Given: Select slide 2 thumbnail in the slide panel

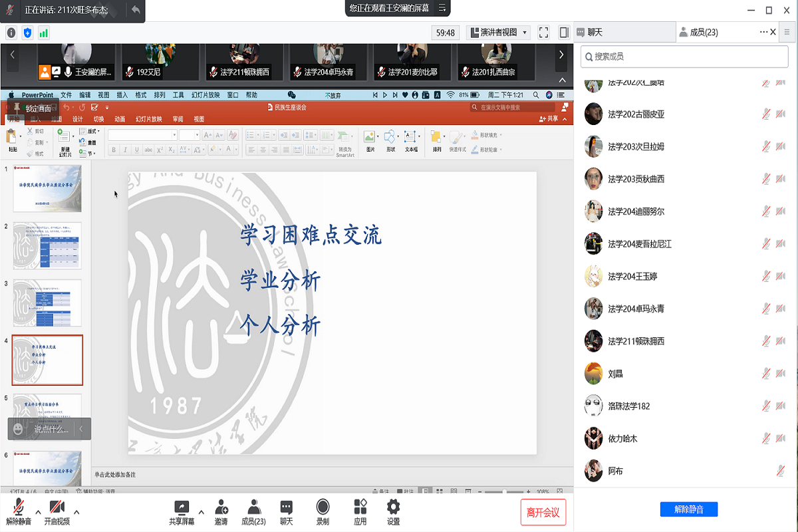Looking at the screenshot, I should click(47, 246).
